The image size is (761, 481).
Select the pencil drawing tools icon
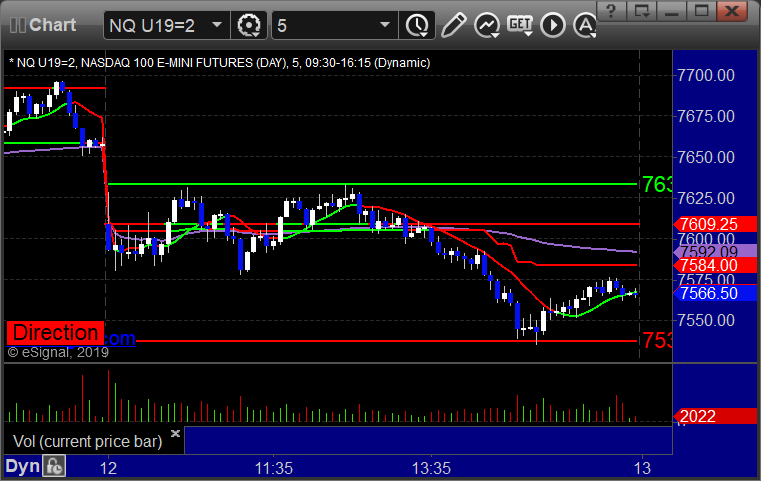pos(453,25)
